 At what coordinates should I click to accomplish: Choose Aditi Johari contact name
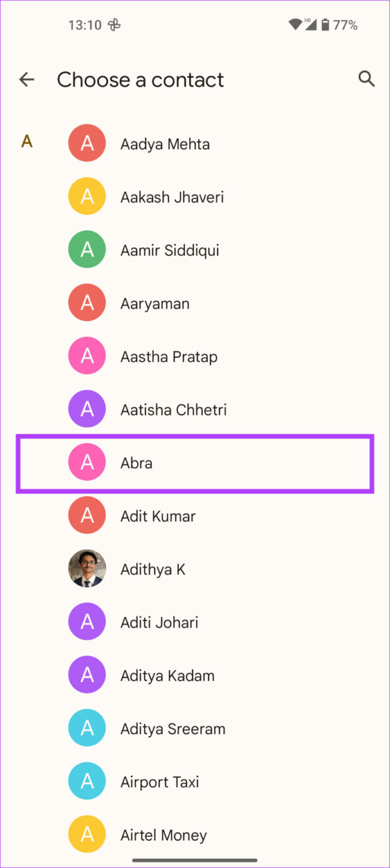159,623
